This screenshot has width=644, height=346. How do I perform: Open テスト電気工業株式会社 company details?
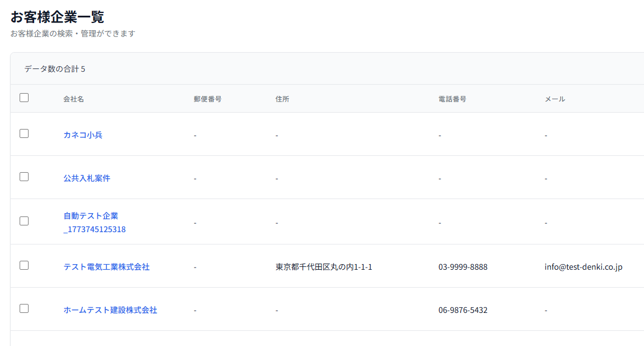point(106,267)
